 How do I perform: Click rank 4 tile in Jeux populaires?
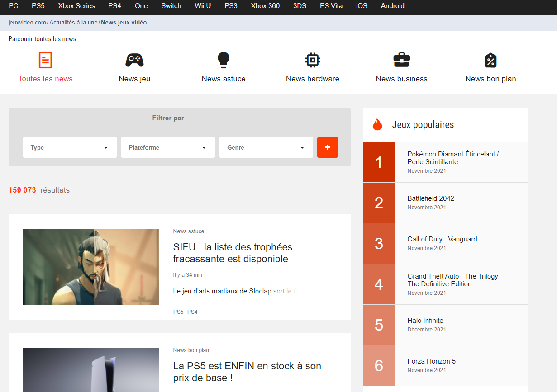click(379, 284)
